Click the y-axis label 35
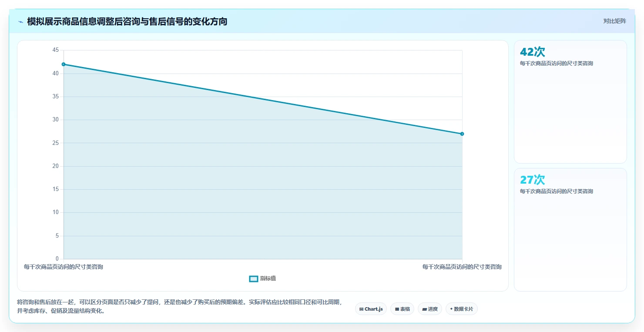The width and height of the screenshot is (644, 332). click(55, 97)
